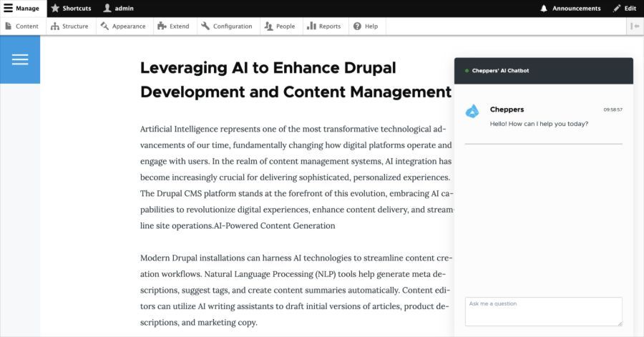Image resolution: width=644 pixels, height=337 pixels.
Task: Click the Cheppers chatbot avatar icon
Action: (472, 111)
